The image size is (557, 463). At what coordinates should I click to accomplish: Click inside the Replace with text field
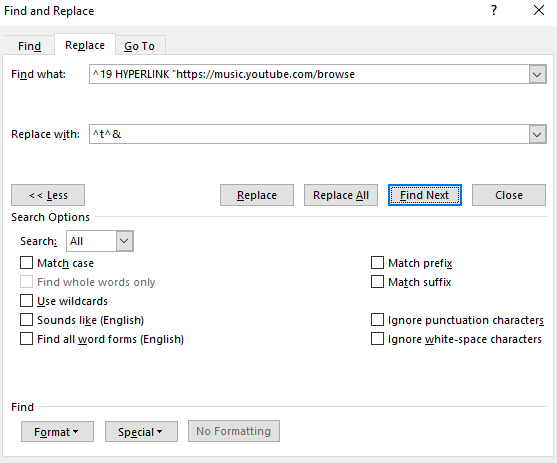click(x=309, y=134)
